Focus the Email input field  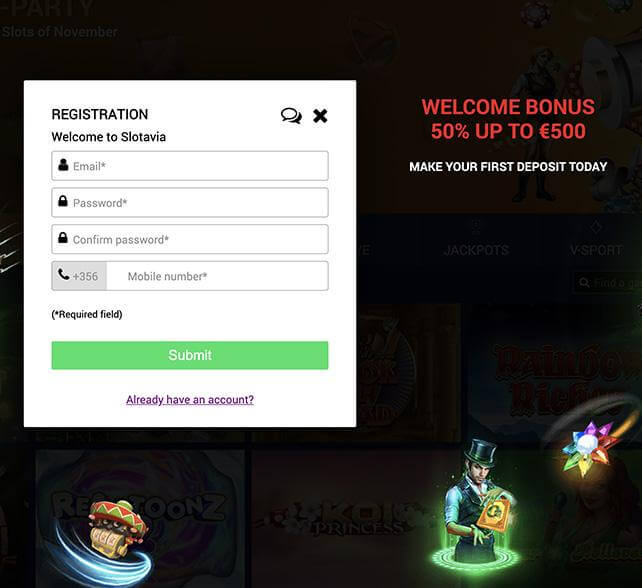pos(190,166)
